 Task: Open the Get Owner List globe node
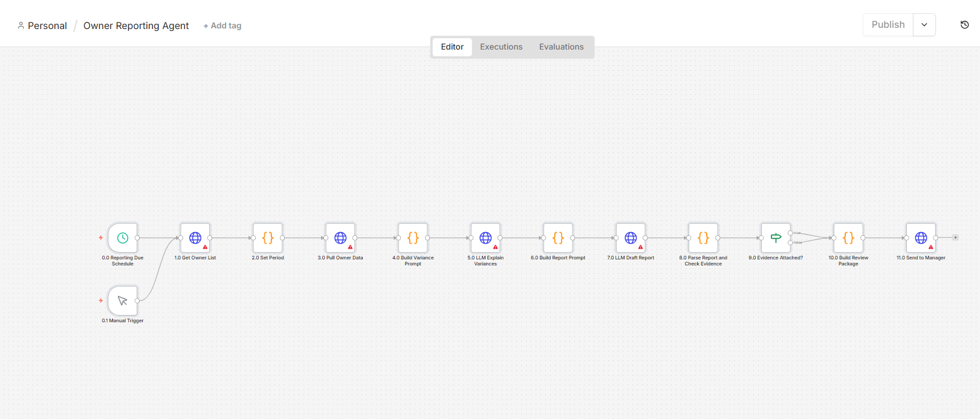(195, 238)
